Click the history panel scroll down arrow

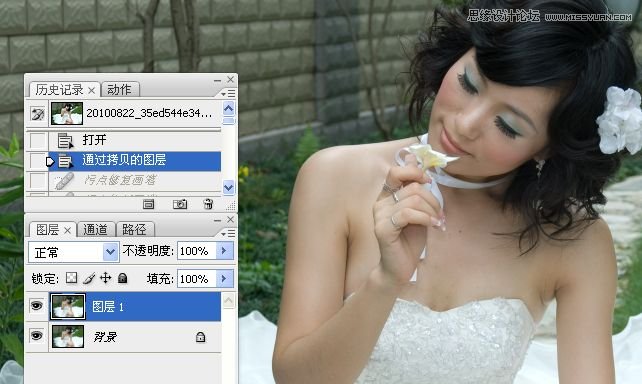tap(228, 187)
